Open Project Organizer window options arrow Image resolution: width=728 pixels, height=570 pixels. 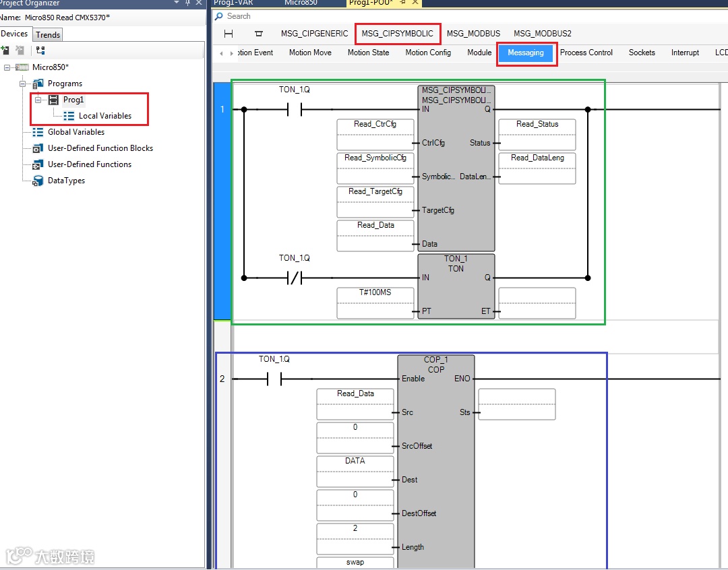(x=177, y=3)
